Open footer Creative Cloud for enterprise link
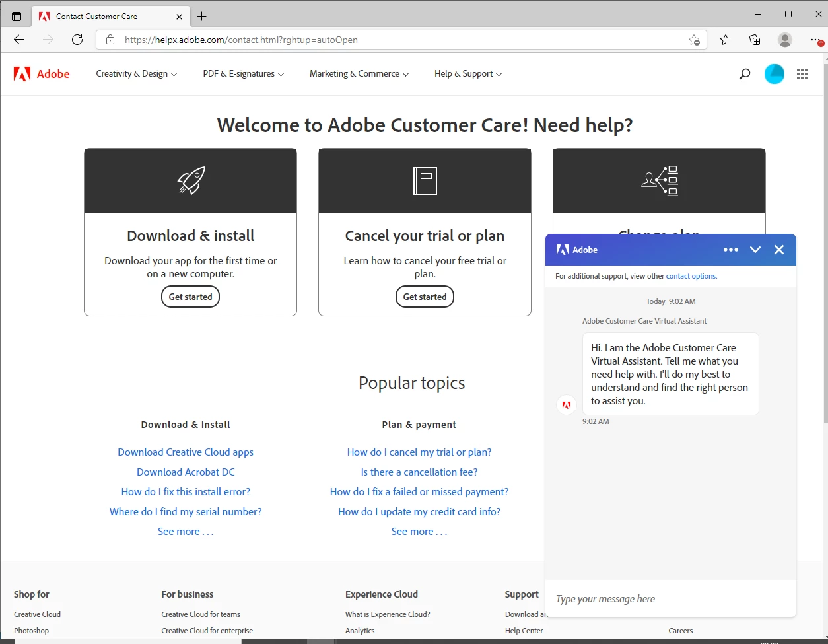Viewport: 828px width, 644px height. [x=207, y=631]
